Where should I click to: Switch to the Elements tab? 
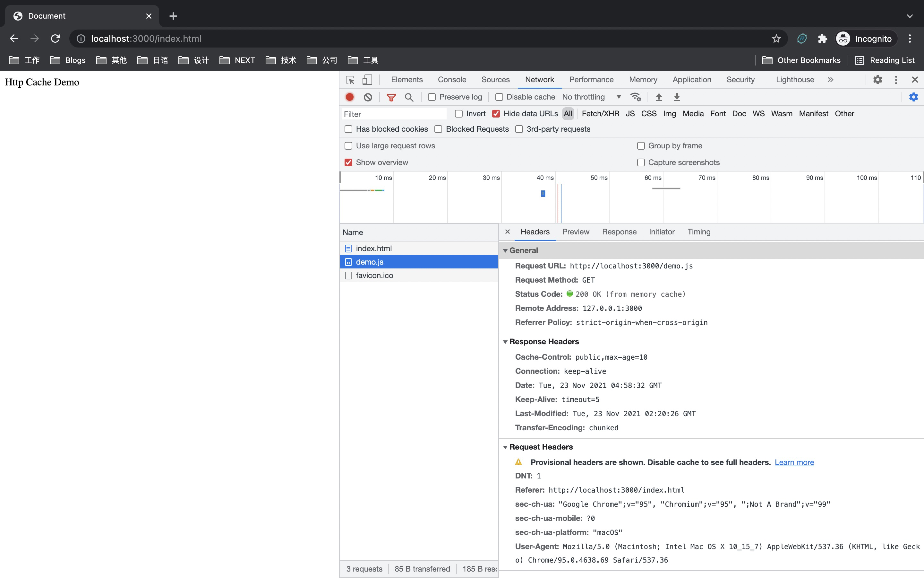coord(406,80)
